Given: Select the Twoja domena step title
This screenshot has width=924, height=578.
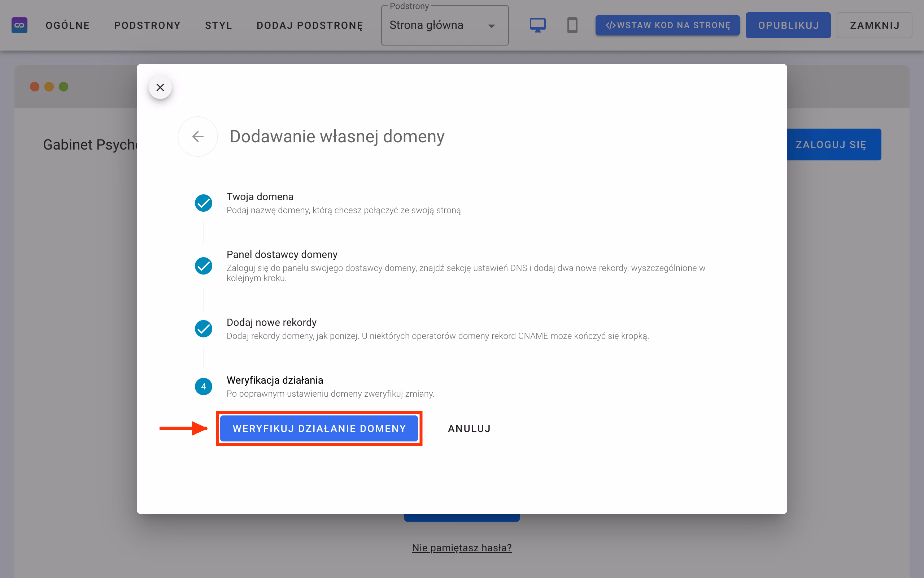Looking at the screenshot, I should [260, 197].
